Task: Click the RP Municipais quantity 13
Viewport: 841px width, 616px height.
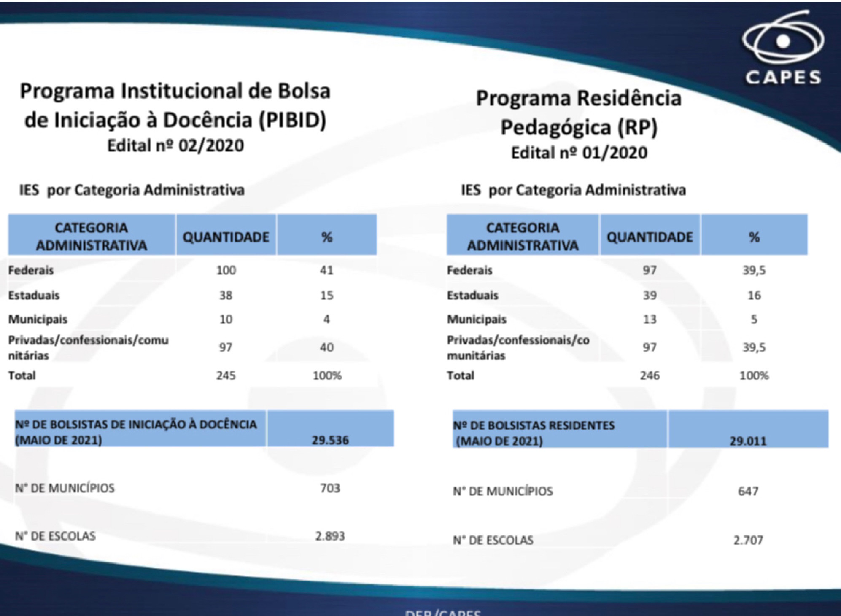Action: (x=650, y=319)
